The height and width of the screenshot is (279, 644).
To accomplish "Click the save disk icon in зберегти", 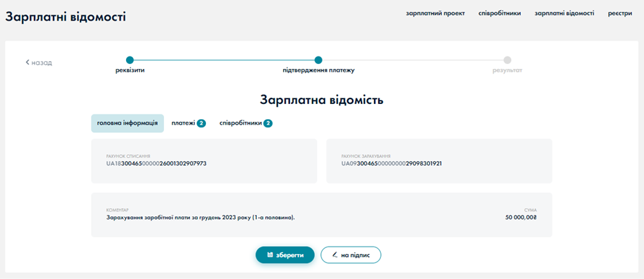I will click(x=270, y=255).
